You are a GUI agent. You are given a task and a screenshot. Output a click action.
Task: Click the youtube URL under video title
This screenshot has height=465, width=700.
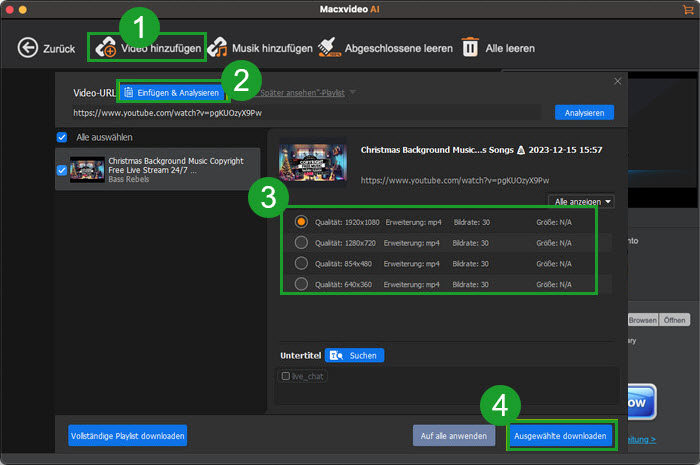click(x=455, y=180)
